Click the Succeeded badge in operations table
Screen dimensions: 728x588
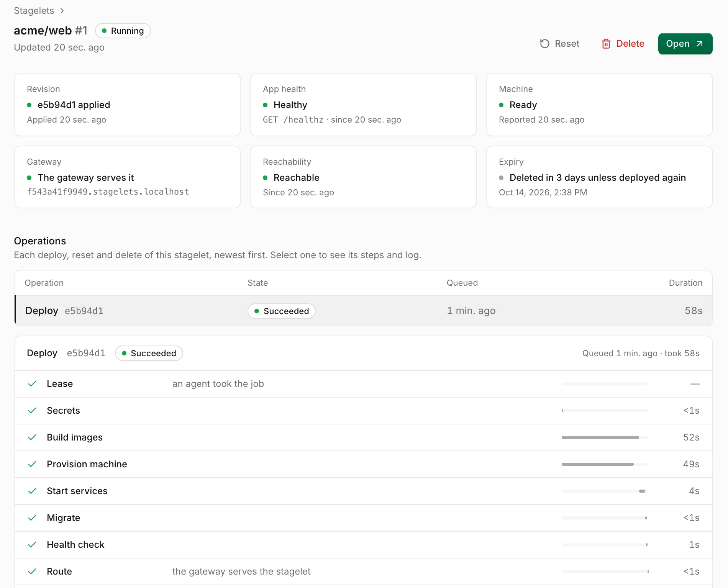[282, 311]
